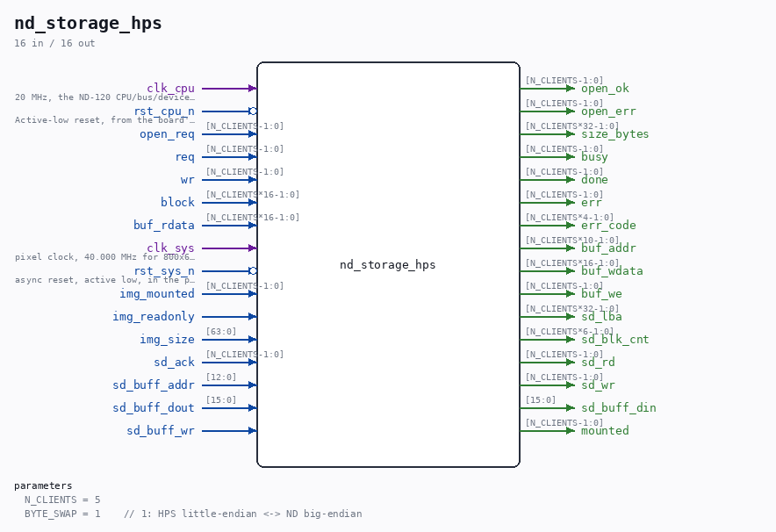Click the buf_wdata output label
This screenshot has width=776, height=532.
click(x=612, y=270)
